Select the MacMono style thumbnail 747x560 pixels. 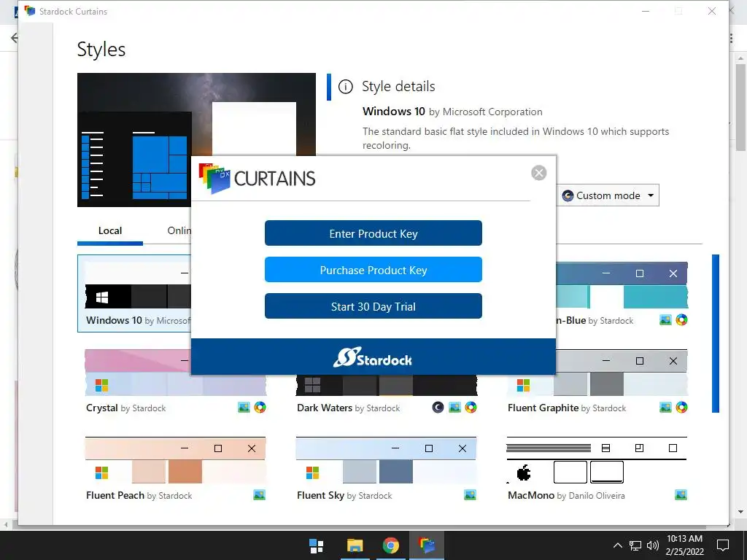pos(597,460)
